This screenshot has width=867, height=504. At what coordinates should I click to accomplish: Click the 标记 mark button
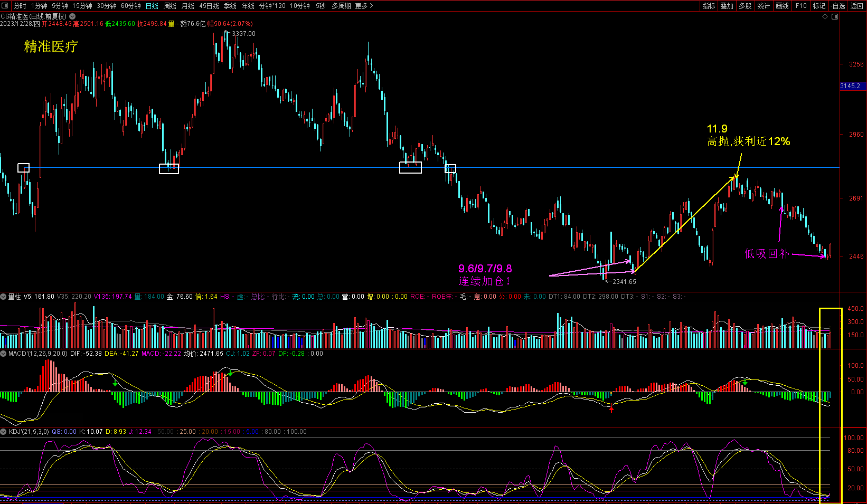(819, 6)
